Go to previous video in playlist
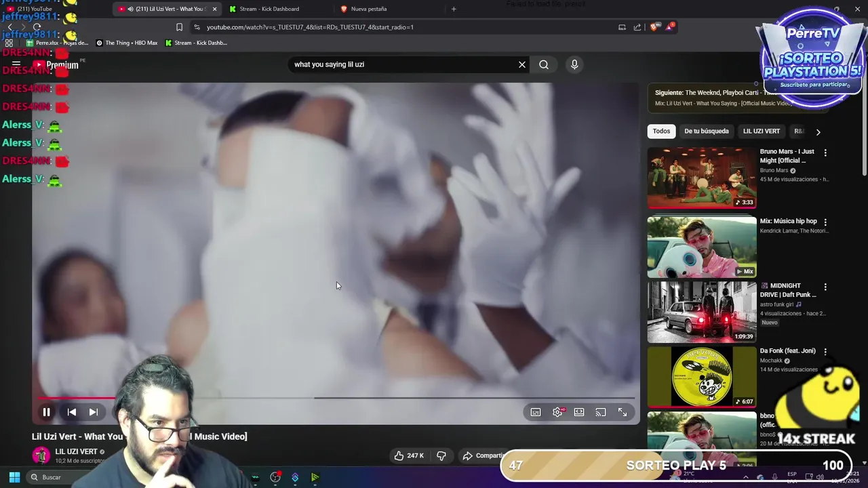The image size is (868, 488). 71,412
